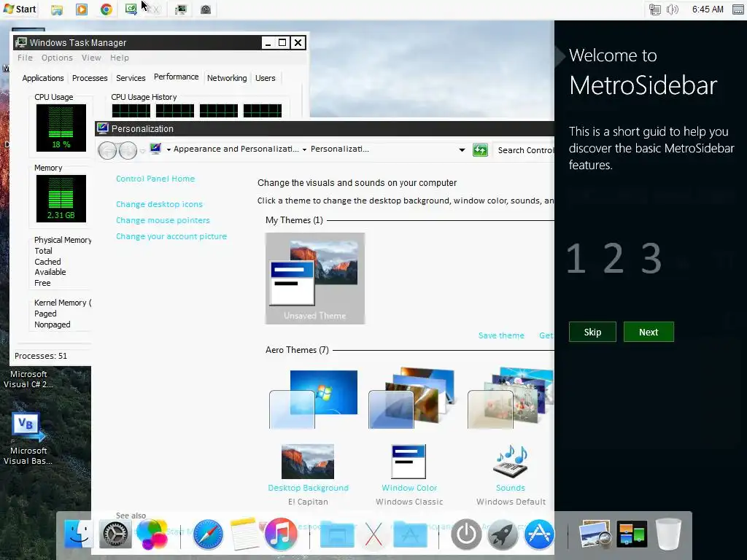Open the Task Manager Help menu
Screen dimensions: 747x560
[120, 58]
